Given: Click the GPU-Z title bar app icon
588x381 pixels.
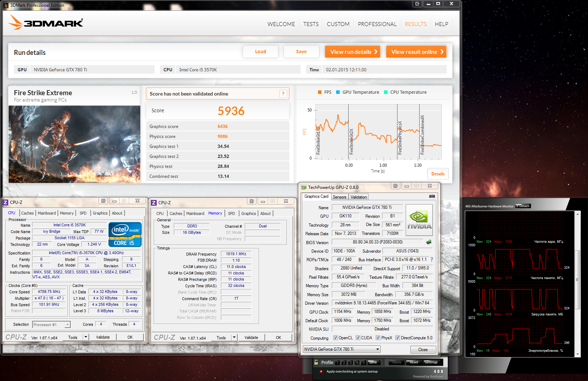Looking at the screenshot, I should click(304, 187).
